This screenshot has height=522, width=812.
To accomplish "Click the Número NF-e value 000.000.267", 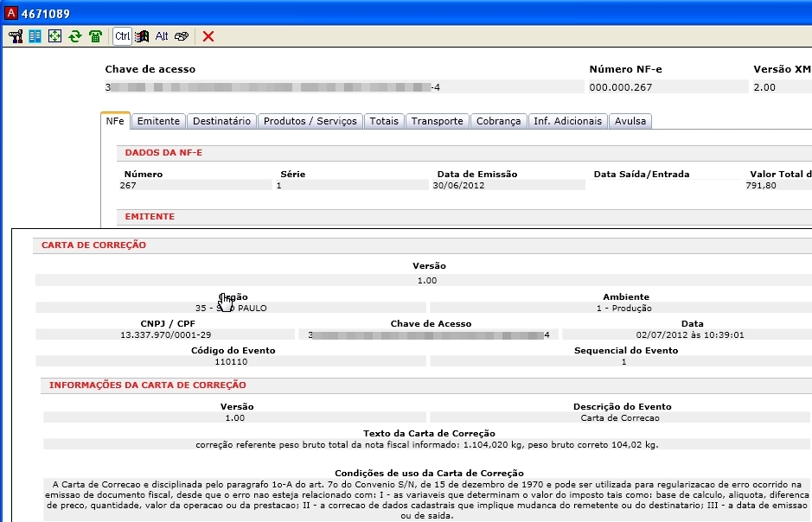I will pos(620,87).
